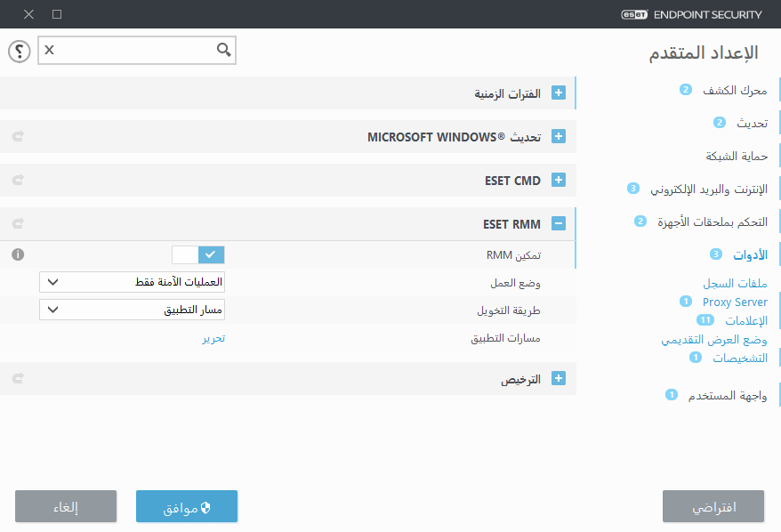Maximize the window with square button
Image resolution: width=781 pixels, height=532 pixels.
[57, 14]
